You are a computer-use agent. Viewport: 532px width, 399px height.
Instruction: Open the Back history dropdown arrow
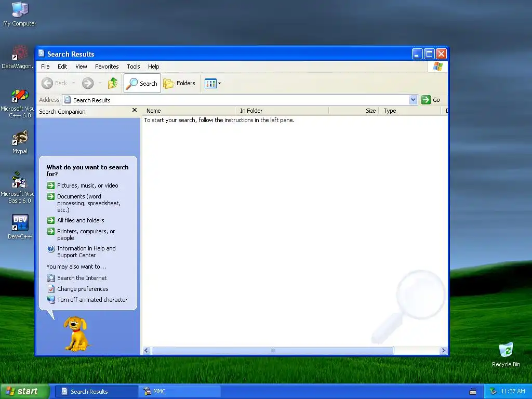pyautogui.click(x=73, y=83)
